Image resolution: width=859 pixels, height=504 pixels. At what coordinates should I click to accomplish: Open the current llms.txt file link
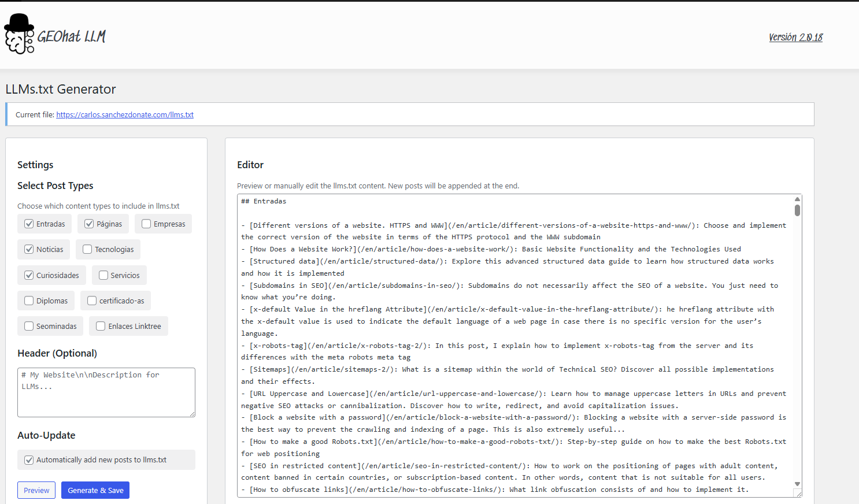pyautogui.click(x=124, y=114)
